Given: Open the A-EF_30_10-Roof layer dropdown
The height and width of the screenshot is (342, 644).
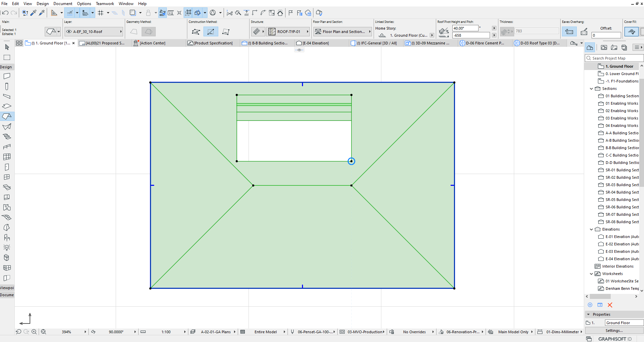Looking at the screenshot, I should click(x=94, y=32).
